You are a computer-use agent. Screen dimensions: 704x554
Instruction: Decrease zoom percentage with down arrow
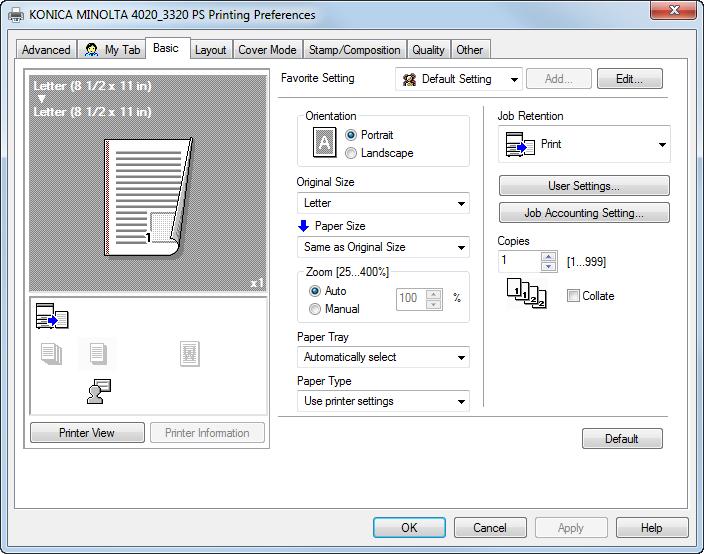[433, 305]
